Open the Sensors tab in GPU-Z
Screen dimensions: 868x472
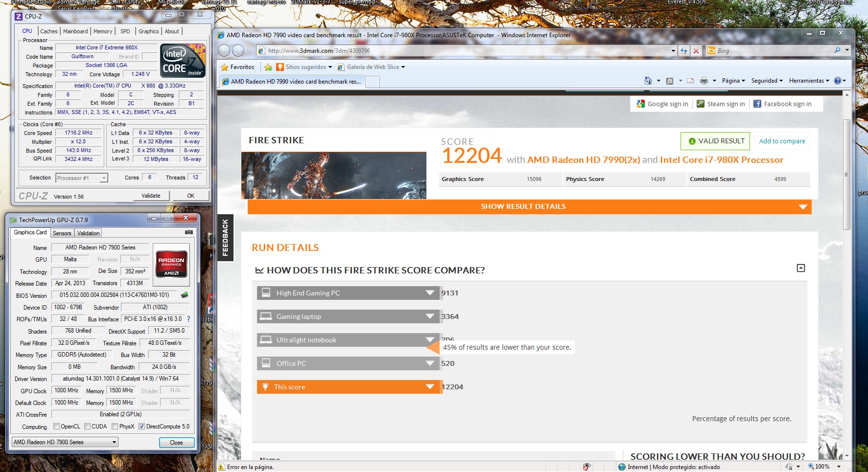tap(62, 233)
